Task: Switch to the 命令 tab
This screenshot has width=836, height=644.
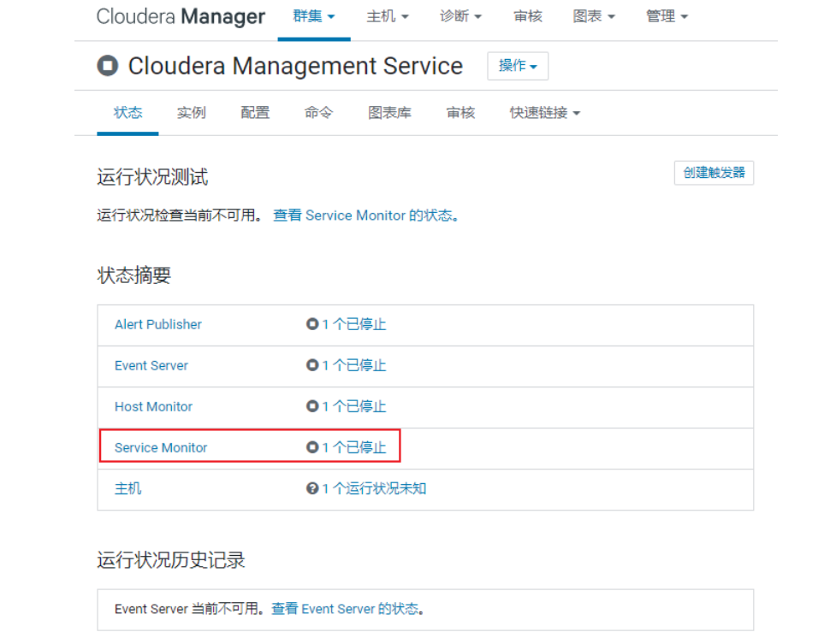Action: [x=318, y=113]
